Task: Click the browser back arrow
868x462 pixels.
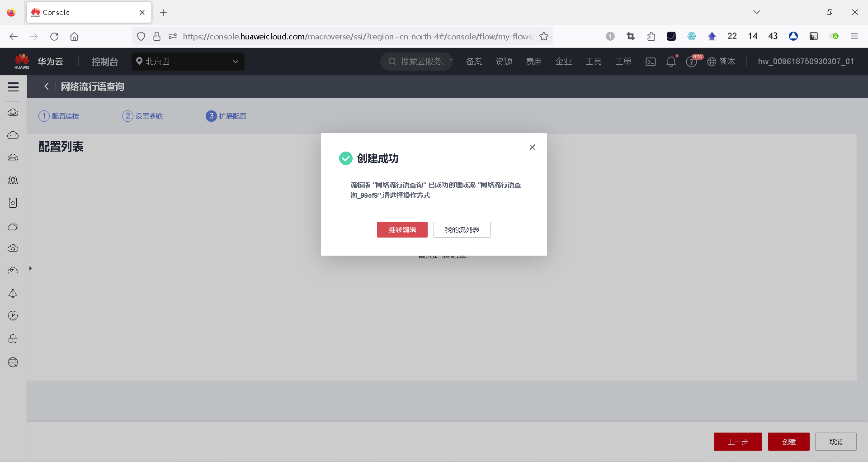Action: point(14,36)
